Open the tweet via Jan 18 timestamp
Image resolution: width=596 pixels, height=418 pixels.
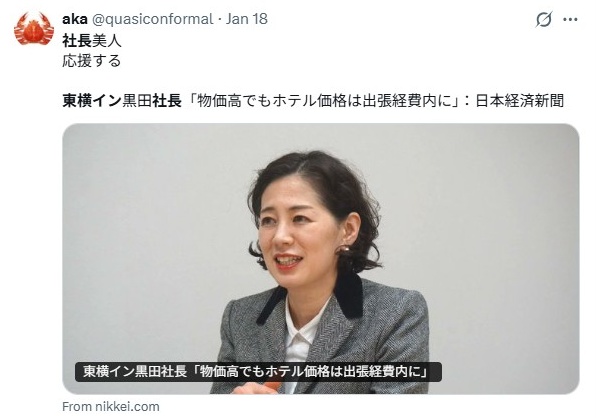pos(247,19)
